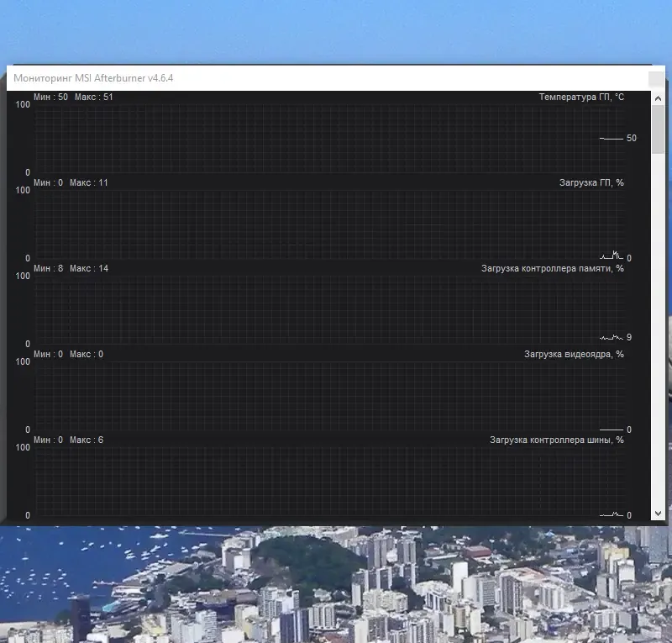Click the 'Загрузка видеоядра, %' graph label
Viewport: 672px width, 643px height.
pos(574,355)
